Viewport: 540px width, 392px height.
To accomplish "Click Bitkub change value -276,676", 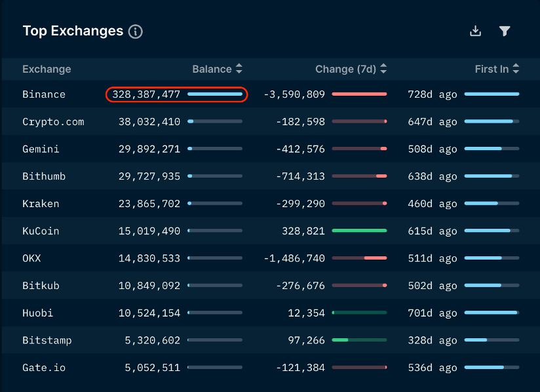I will 300,286.
